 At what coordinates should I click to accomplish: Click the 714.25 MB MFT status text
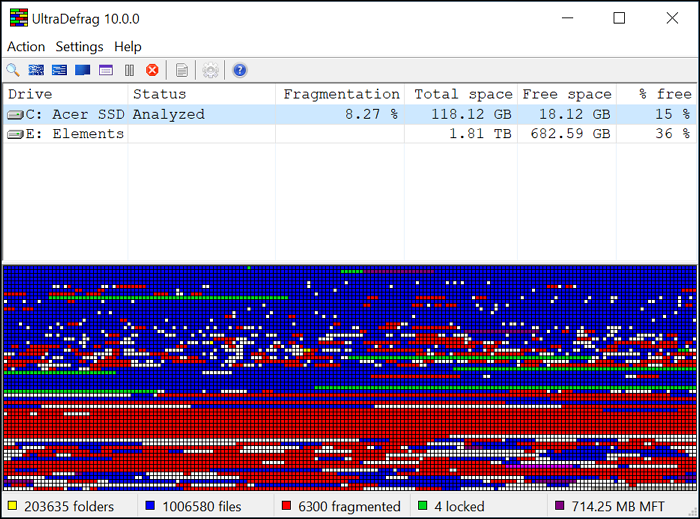coord(618,507)
